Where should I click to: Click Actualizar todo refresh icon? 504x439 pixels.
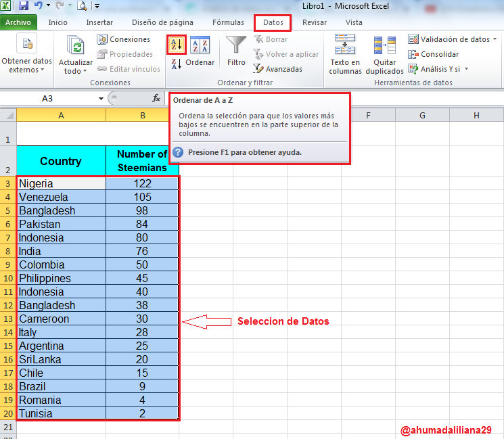tap(75, 45)
